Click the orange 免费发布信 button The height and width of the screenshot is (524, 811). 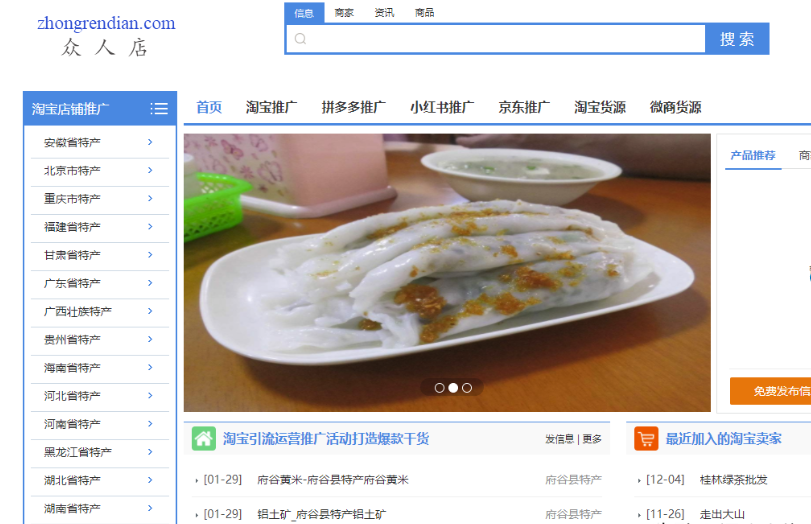coord(771,391)
